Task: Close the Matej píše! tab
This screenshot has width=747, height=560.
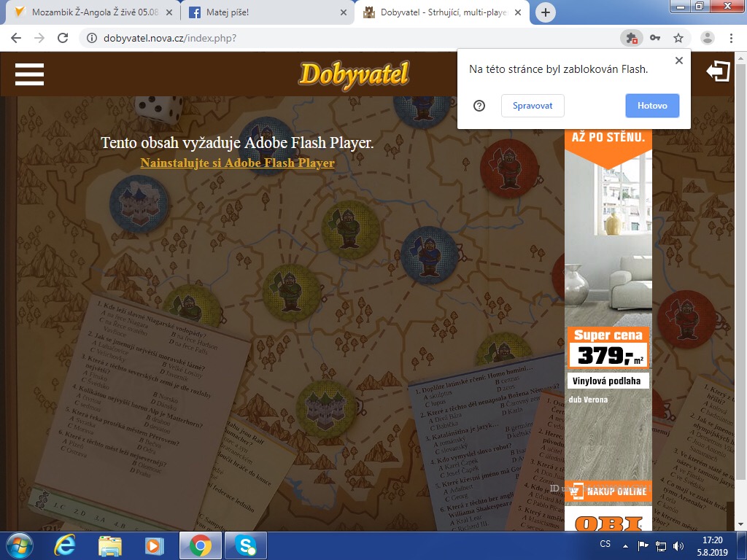Action: click(343, 13)
